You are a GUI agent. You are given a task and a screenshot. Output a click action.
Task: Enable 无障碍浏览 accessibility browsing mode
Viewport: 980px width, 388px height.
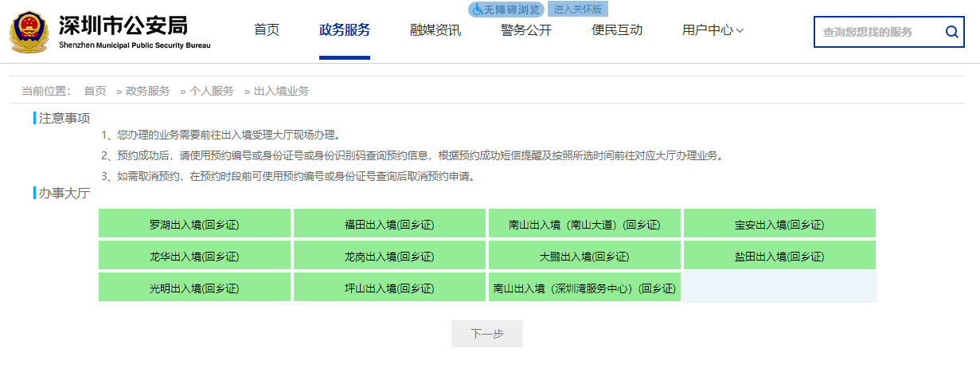tap(506, 10)
